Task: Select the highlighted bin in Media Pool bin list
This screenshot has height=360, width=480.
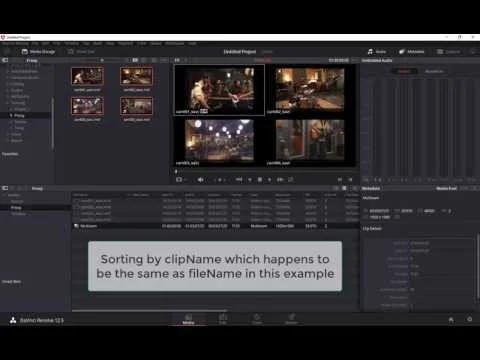Action: [x=35, y=208]
